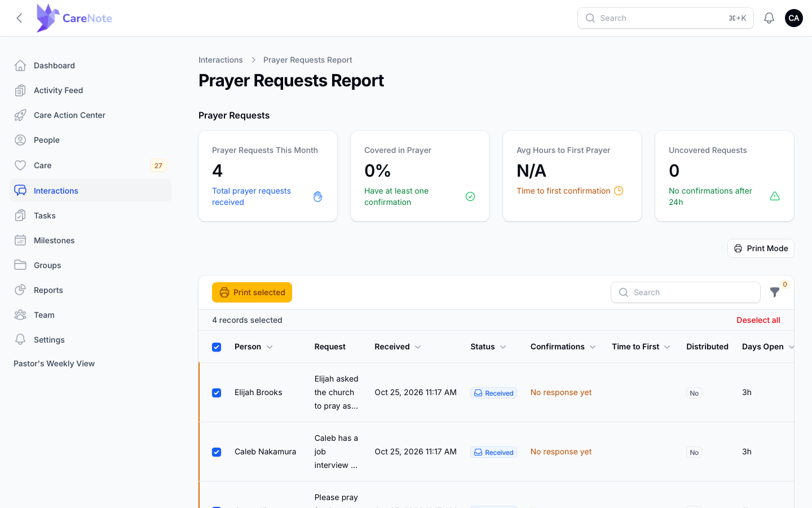Sort by Received column chevron

click(418, 347)
